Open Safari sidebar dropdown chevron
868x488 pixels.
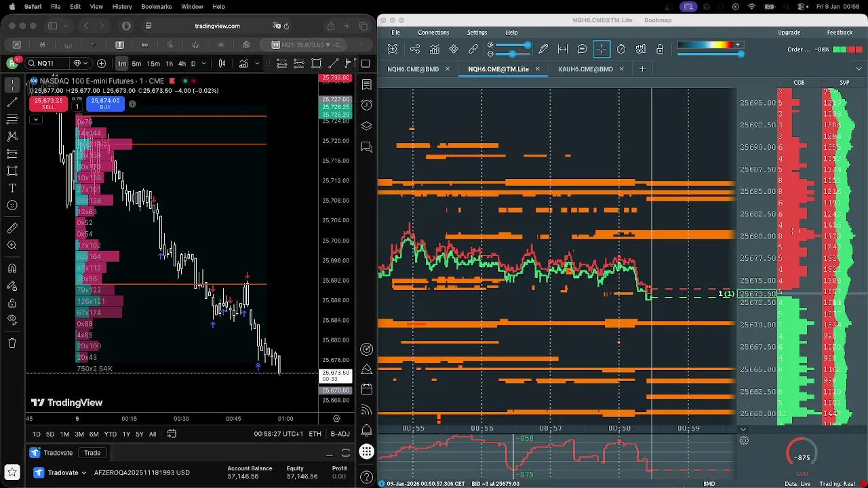click(66, 26)
